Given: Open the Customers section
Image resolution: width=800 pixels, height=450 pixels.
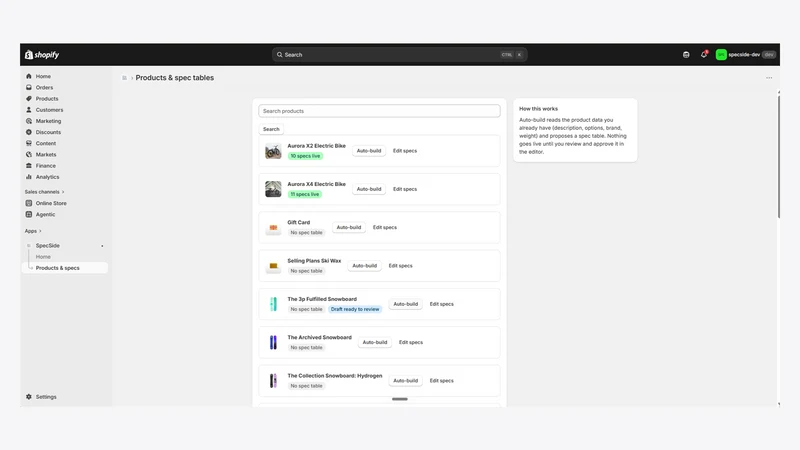Looking at the screenshot, I should pyautogui.click(x=49, y=110).
